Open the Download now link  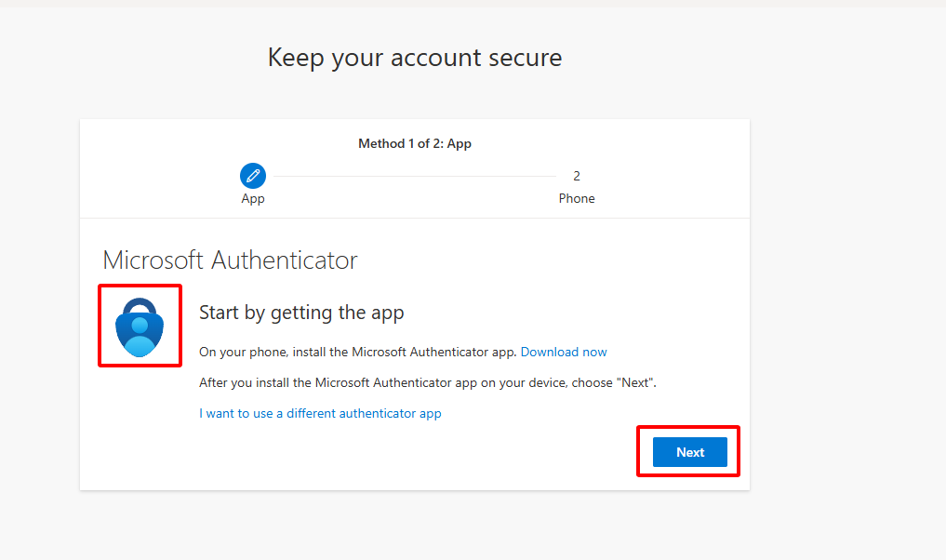[564, 352]
